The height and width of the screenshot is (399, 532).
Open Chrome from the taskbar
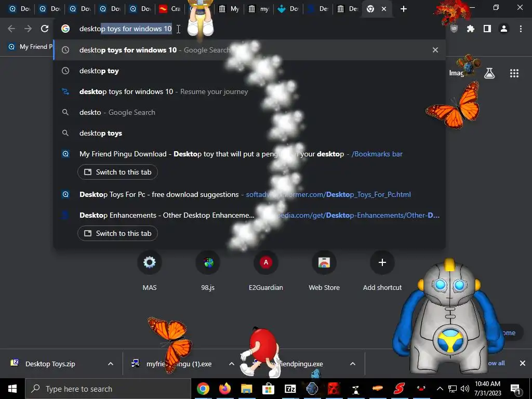pyautogui.click(x=203, y=389)
